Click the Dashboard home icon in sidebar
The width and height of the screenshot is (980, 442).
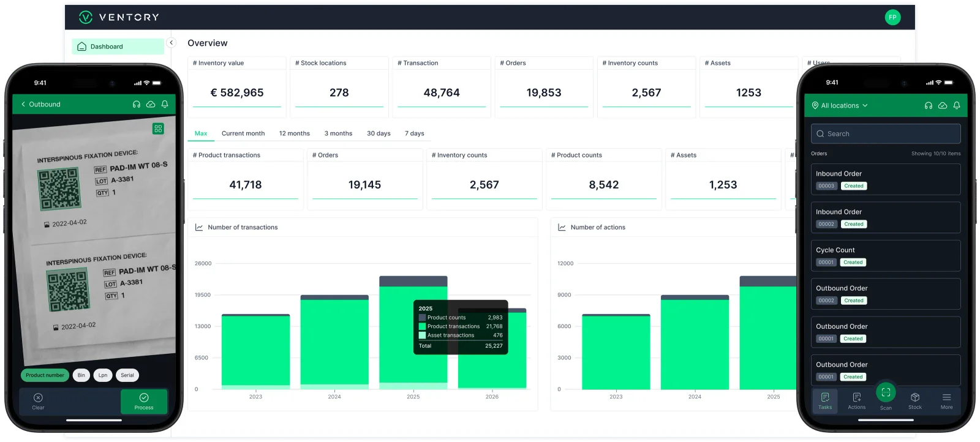[x=82, y=47]
